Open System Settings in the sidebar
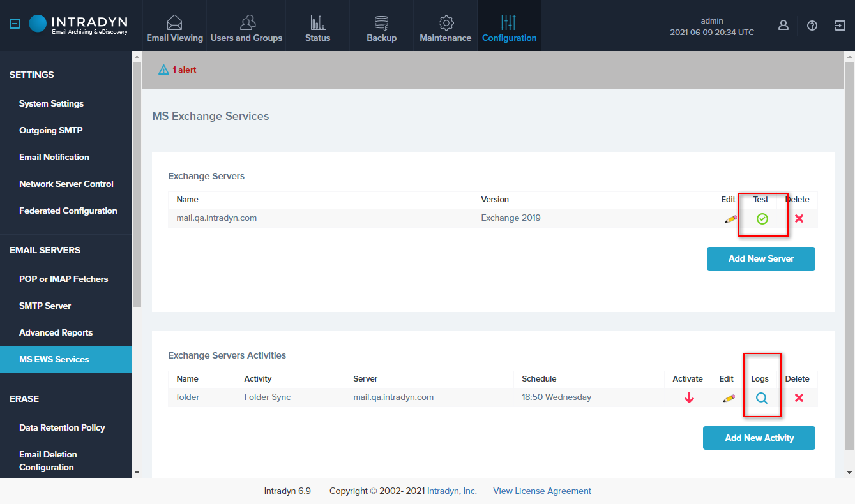 pyautogui.click(x=51, y=103)
